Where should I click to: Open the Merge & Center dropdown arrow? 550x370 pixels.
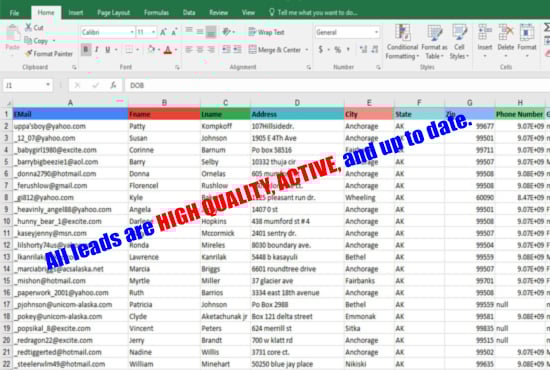(307, 50)
